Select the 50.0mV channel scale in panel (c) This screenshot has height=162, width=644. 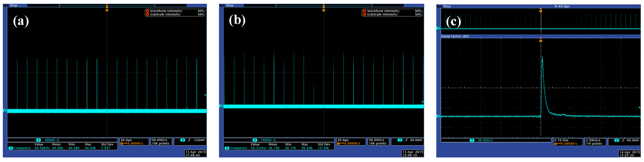coord(485,140)
